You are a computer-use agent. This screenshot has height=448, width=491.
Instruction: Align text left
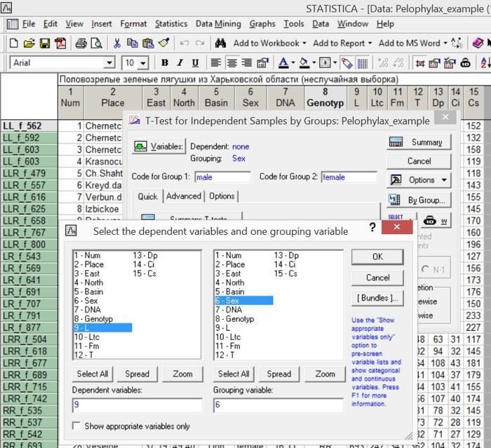[x=216, y=63]
